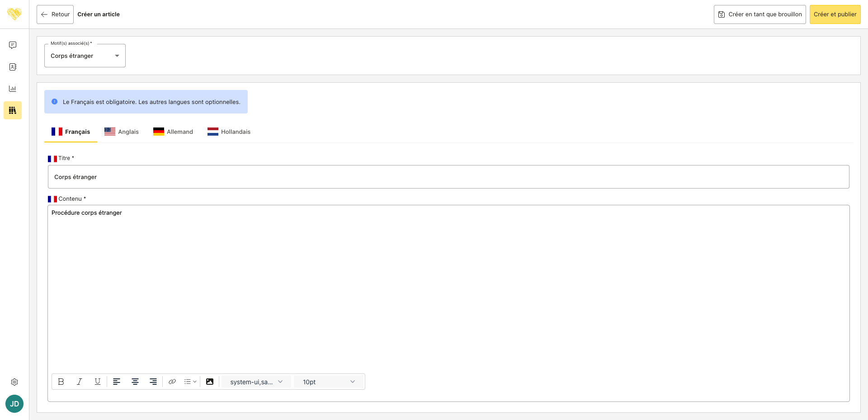This screenshot has width=868, height=420.
Task: Click Créer en tant que brouillon
Action: [x=760, y=14]
